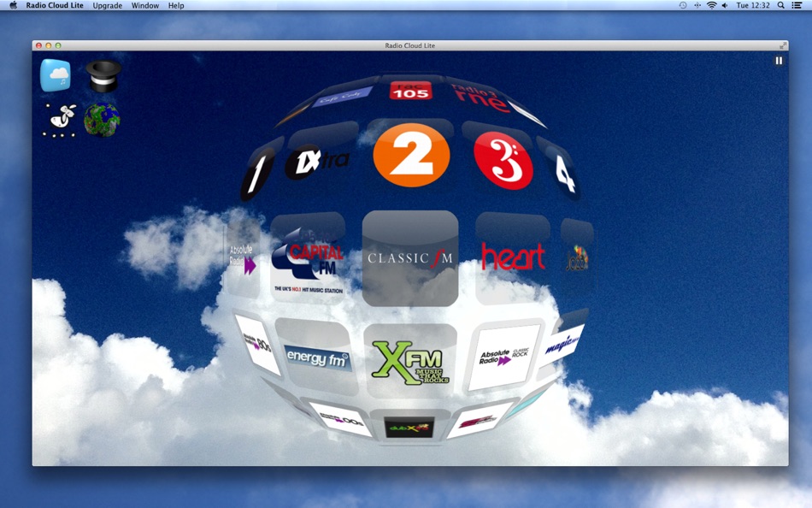Play the Capital FM station

[308, 260]
